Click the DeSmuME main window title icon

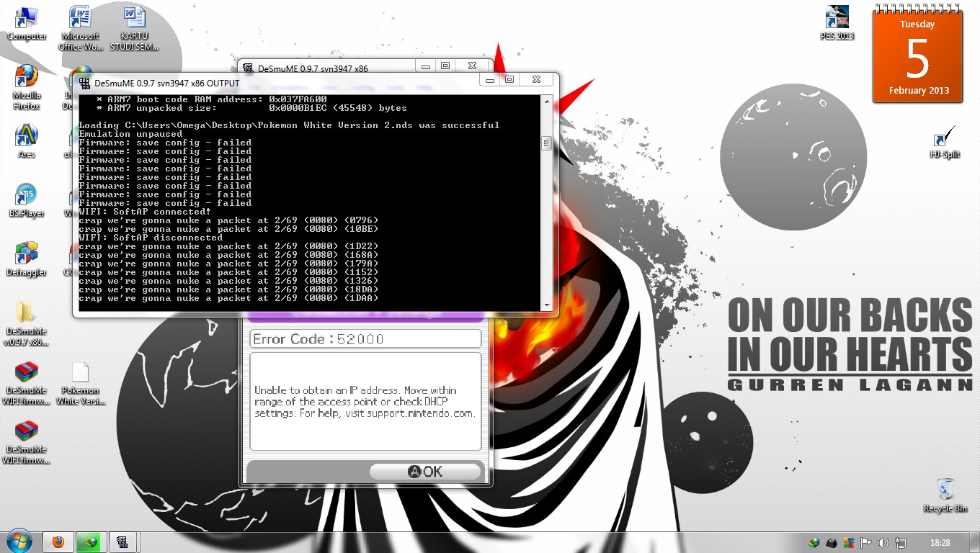pos(249,69)
